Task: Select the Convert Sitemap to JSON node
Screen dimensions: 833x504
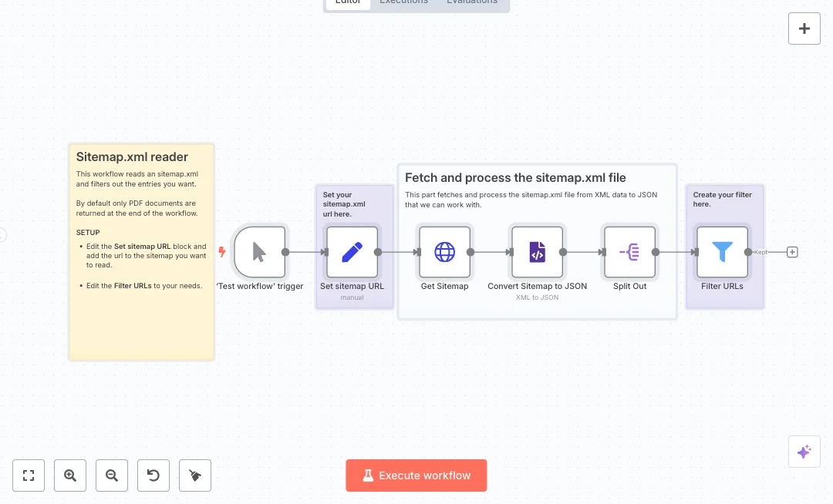Action: 537,252
